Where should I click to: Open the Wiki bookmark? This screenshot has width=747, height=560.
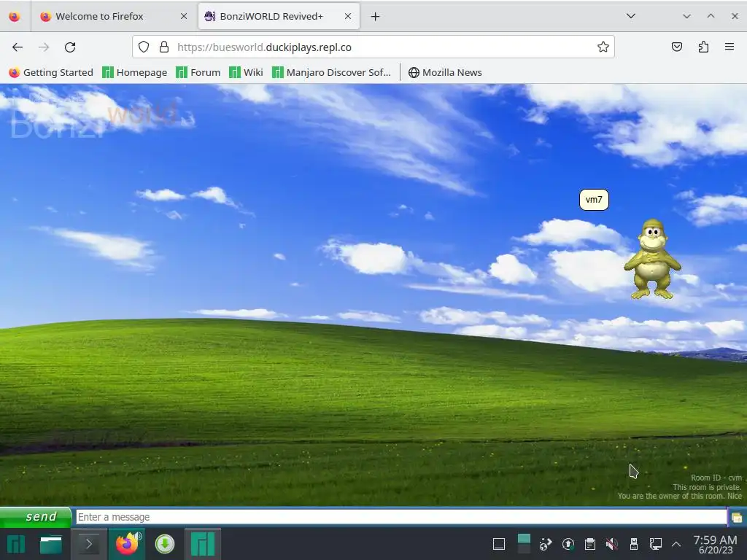pos(246,72)
